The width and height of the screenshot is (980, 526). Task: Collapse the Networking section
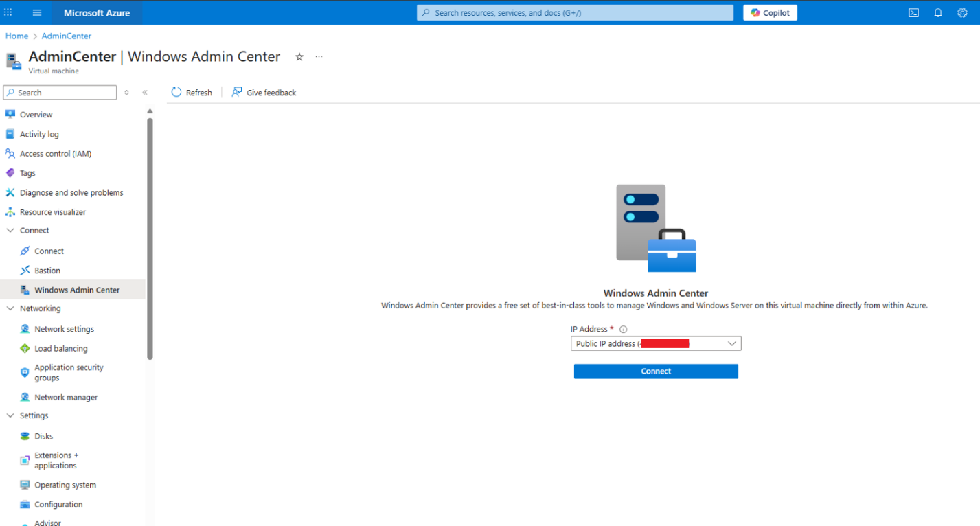tap(10, 308)
